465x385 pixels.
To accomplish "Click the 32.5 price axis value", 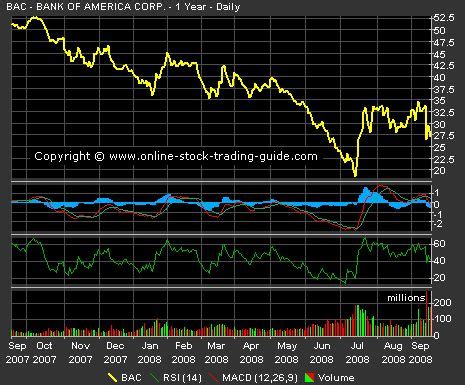I will click(444, 112).
